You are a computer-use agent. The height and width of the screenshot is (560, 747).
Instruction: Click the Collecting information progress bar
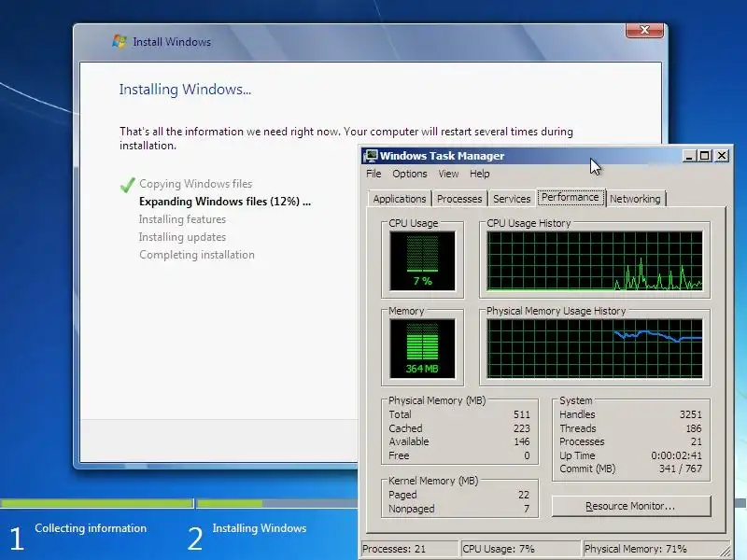pyautogui.click(x=97, y=503)
